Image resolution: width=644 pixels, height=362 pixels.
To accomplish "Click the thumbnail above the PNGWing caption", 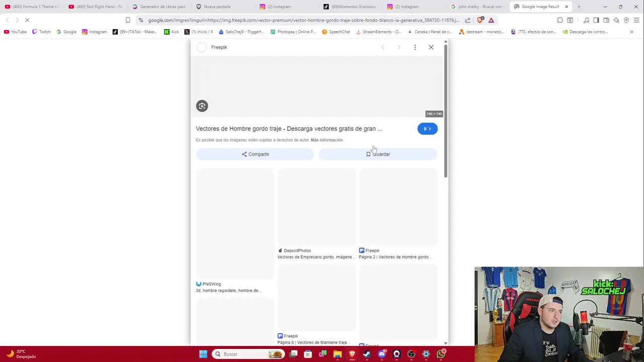I will pyautogui.click(x=235, y=223).
